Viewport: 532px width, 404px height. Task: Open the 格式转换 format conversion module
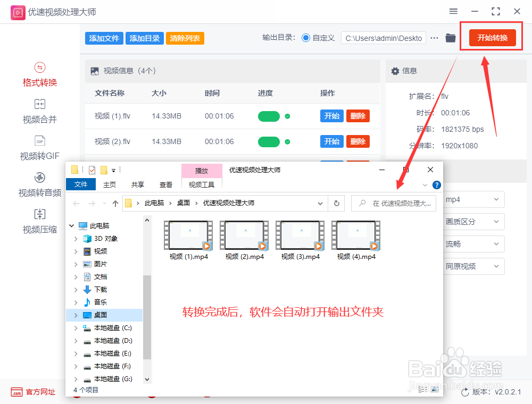click(x=40, y=75)
